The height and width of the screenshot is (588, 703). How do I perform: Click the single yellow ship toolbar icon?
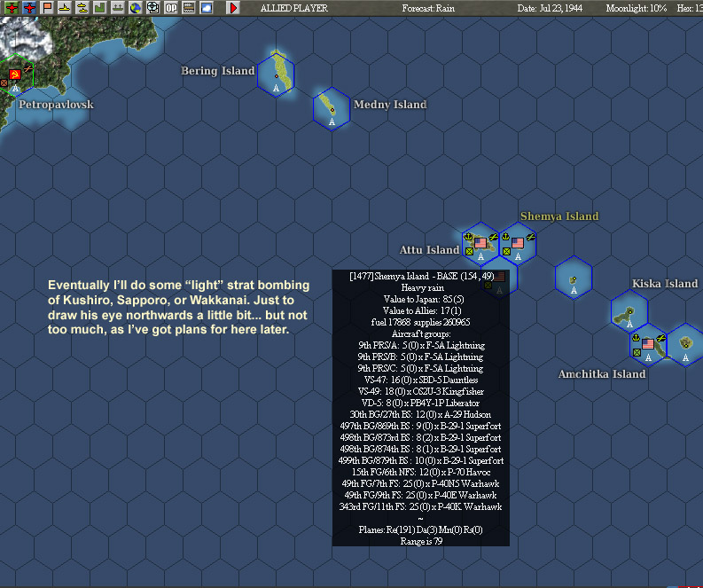(65, 8)
